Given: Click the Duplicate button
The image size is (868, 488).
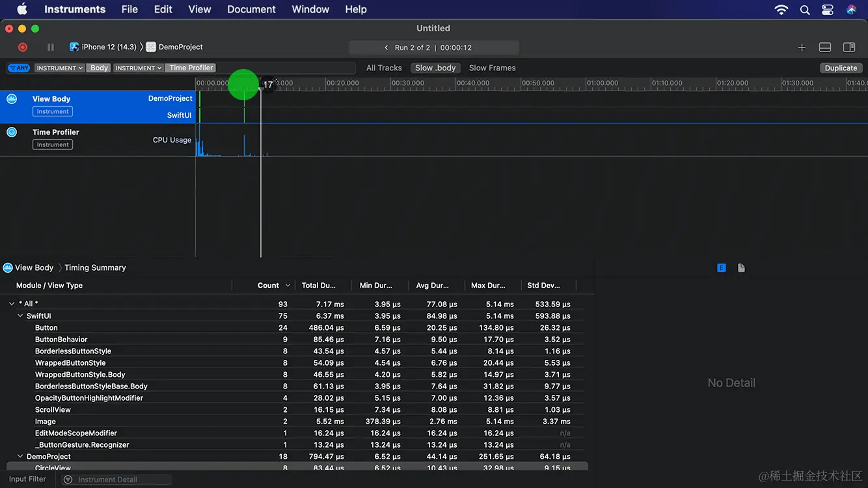Looking at the screenshot, I should click(x=841, y=68).
